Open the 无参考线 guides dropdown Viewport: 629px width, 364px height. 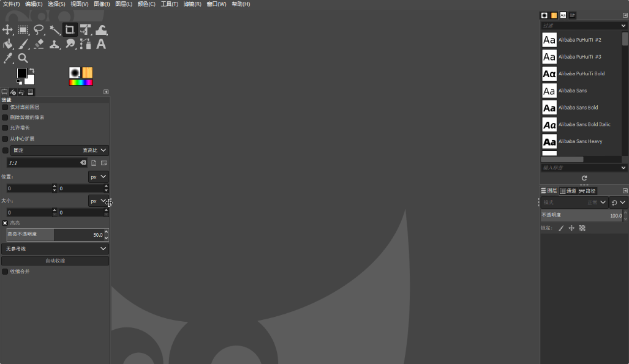click(55, 248)
